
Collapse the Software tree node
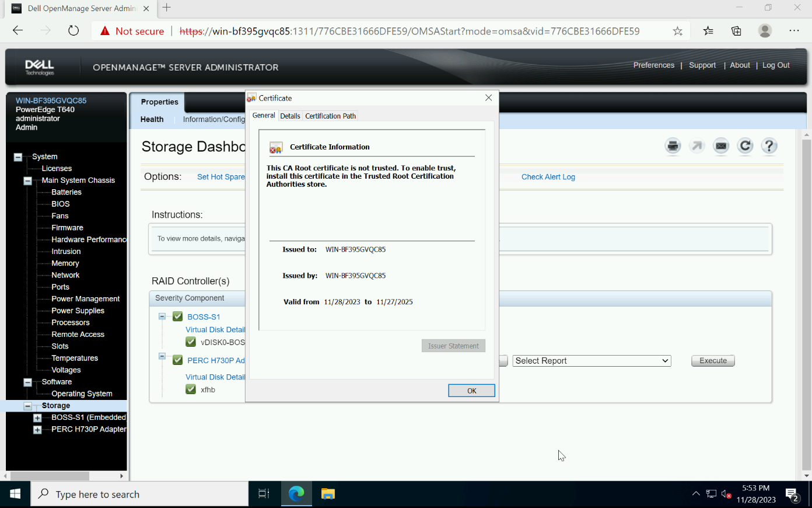[27, 382]
